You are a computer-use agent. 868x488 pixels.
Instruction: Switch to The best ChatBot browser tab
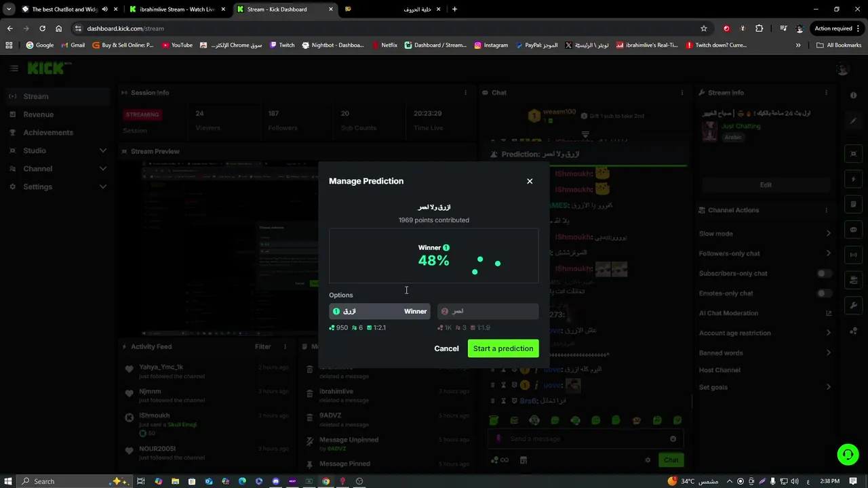click(65, 9)
